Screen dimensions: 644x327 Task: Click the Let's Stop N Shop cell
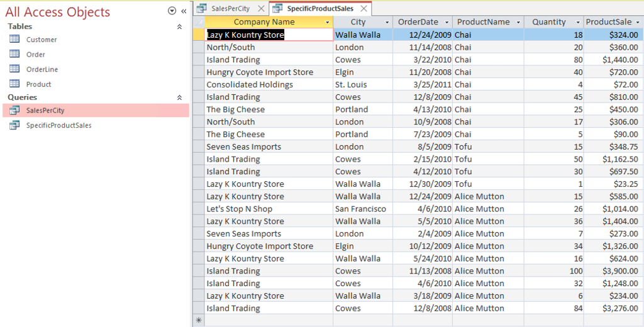click(269, 209)
